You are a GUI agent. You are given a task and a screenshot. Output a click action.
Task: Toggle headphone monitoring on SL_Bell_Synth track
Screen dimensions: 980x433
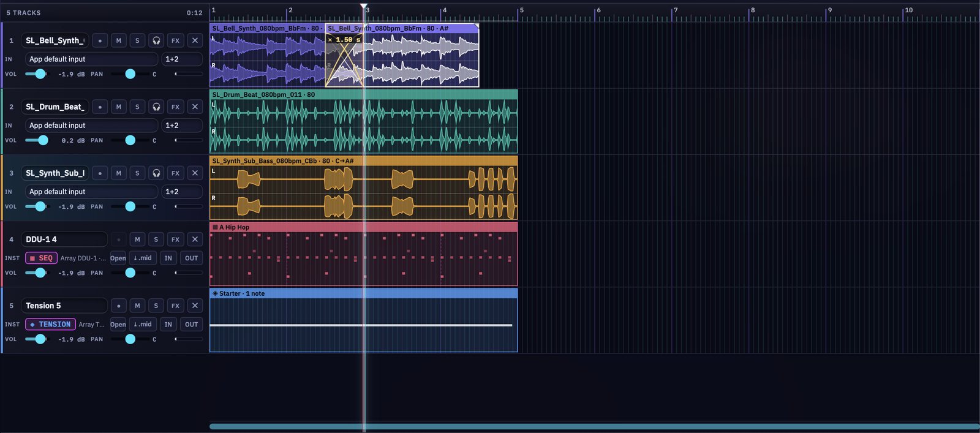(156, 40)
